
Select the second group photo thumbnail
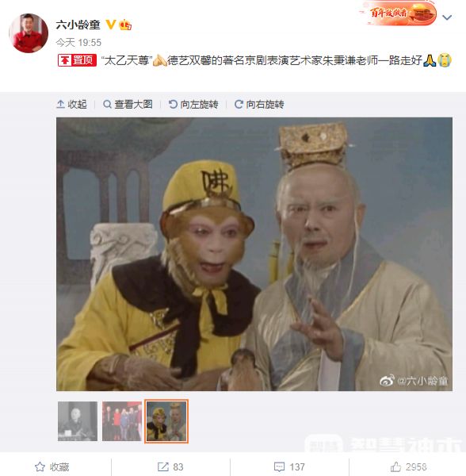pyautogui.click(x=122, y=421)
